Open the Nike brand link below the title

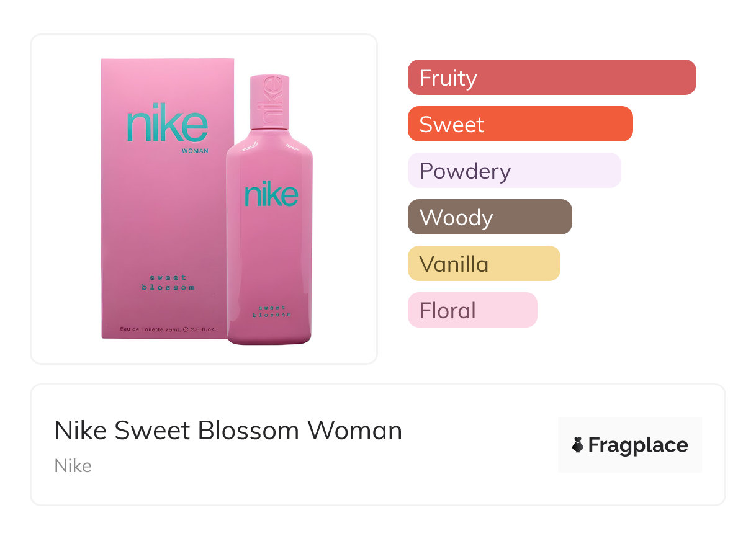point(73,466)
